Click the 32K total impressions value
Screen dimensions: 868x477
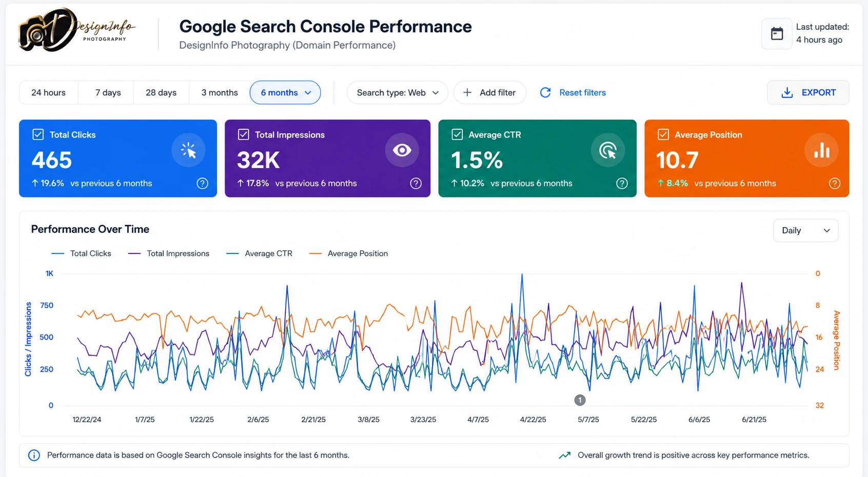258,160
